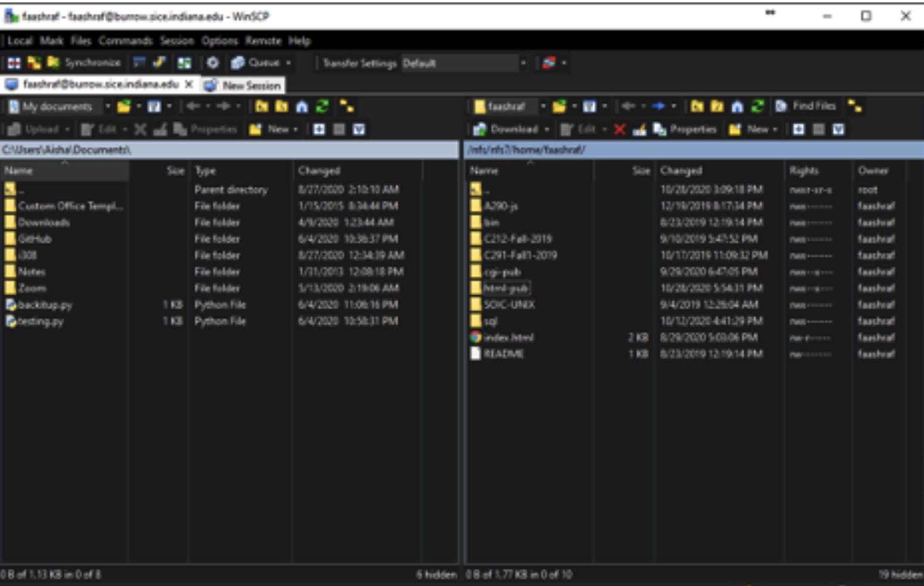Click the local panel Open Directory icon

tap(123, 107)
